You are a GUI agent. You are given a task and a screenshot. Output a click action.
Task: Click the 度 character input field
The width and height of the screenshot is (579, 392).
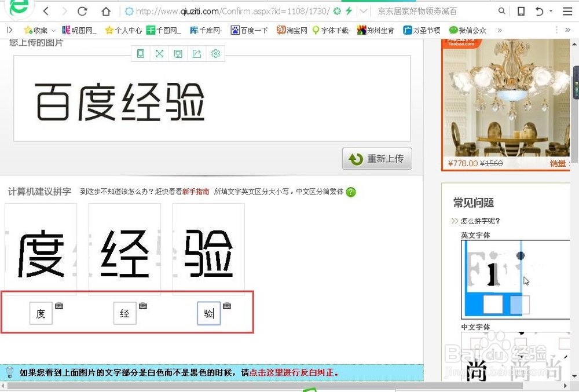[41, 313]
